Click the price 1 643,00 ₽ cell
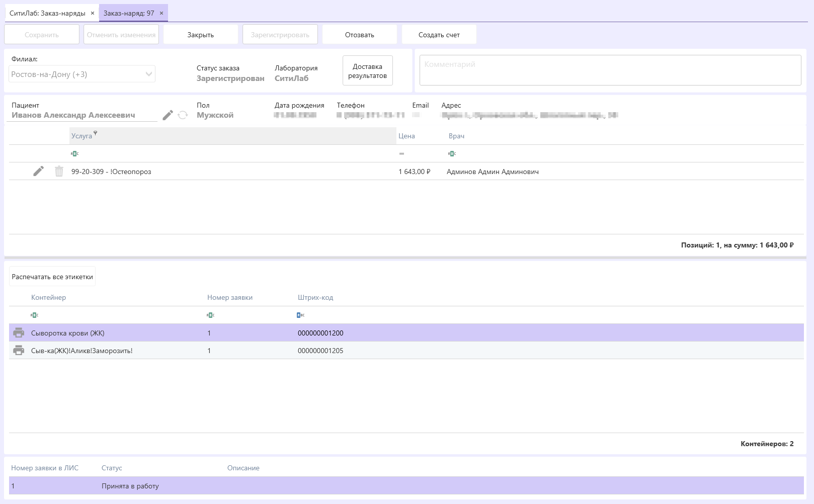The width and height of the screenshot is (814, 504). [415, 172]
